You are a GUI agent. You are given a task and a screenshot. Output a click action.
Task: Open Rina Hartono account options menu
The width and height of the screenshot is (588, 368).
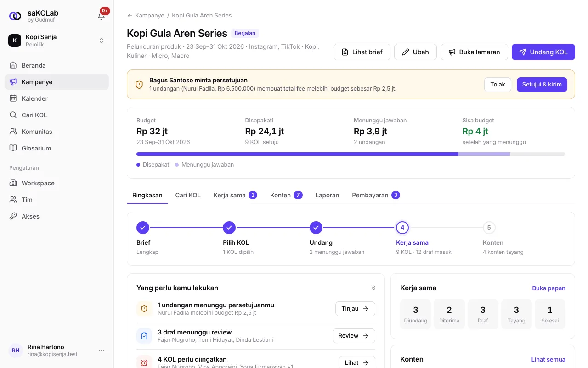pos(102,351)
